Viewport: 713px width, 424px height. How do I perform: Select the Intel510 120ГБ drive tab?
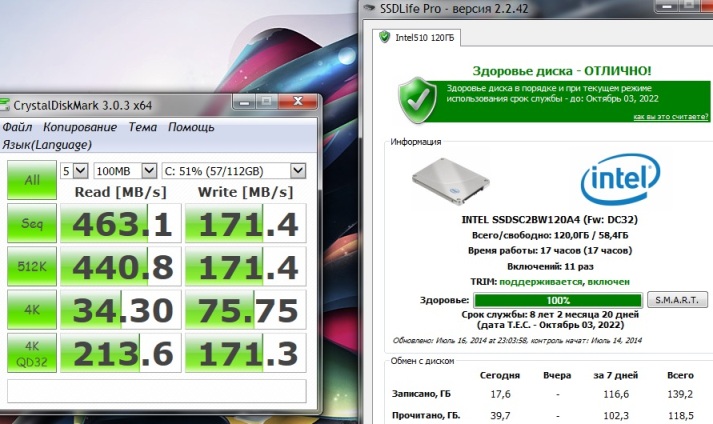416,38
